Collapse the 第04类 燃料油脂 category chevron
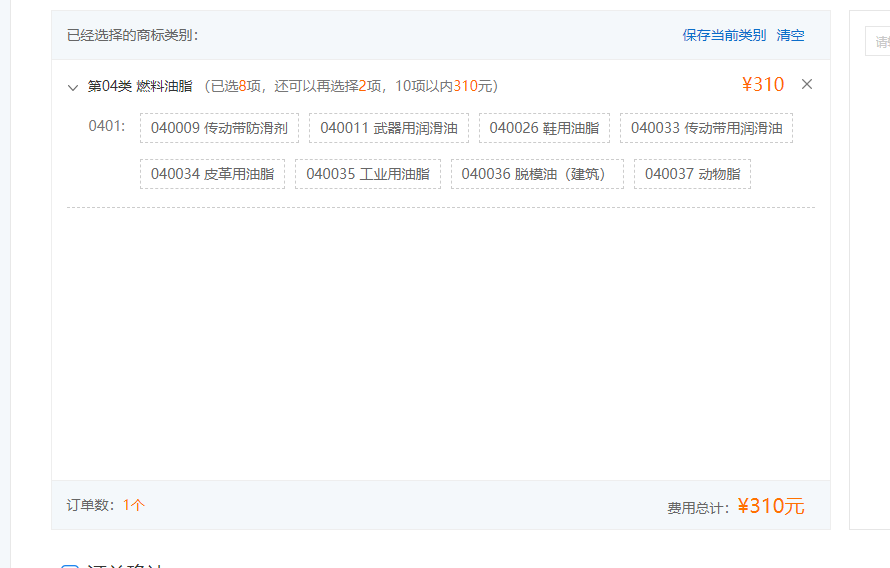This screenshot has width=890, height=568. coord(73,87)
